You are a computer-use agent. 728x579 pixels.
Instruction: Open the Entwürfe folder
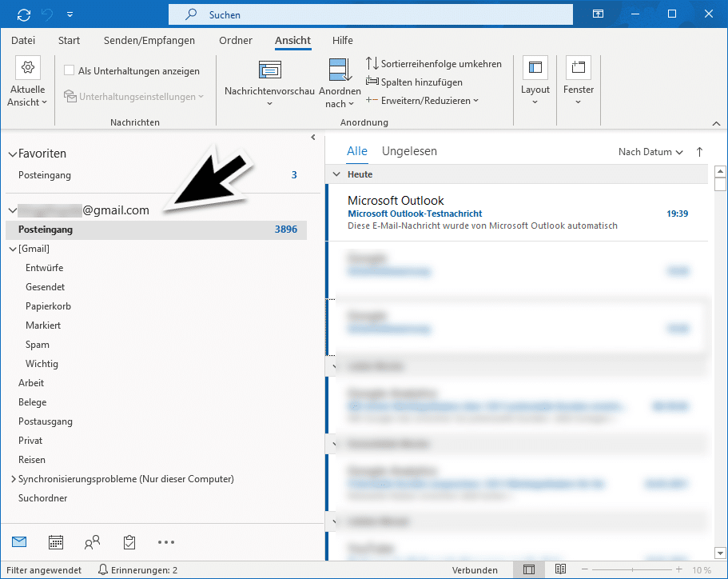pyautogui.click(x=45, y=268)
